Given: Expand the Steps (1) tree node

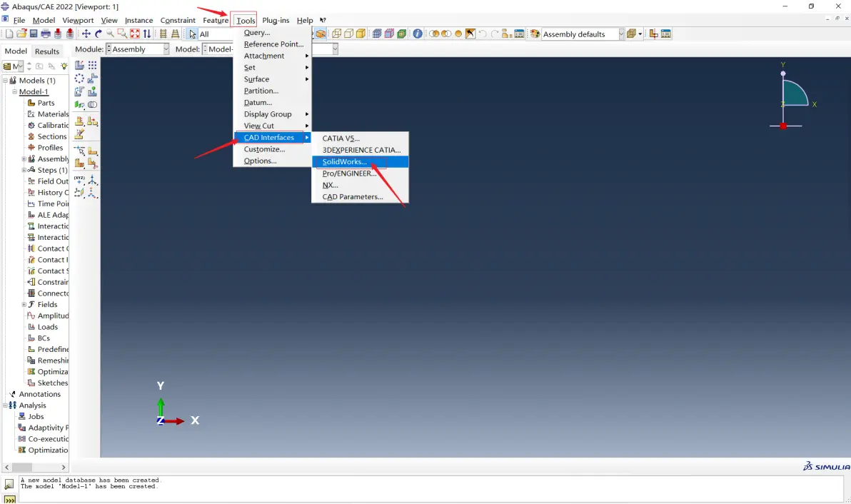Looking at the screenshot, I should [24, 170].
